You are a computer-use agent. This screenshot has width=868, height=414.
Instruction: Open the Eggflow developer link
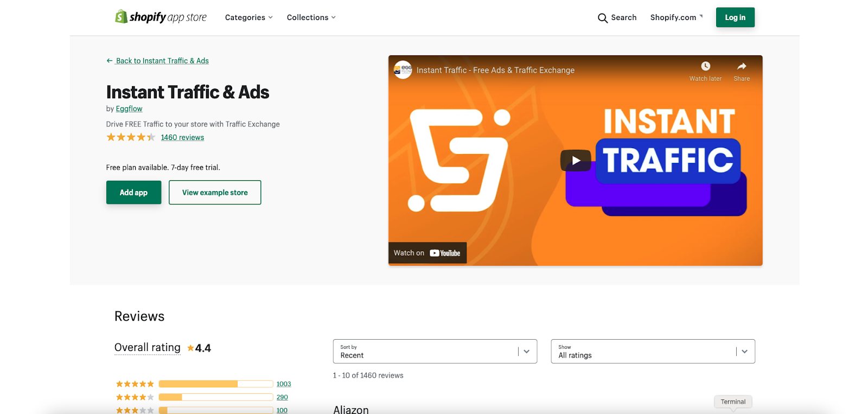pyautogui.click(x=129, y=109)
